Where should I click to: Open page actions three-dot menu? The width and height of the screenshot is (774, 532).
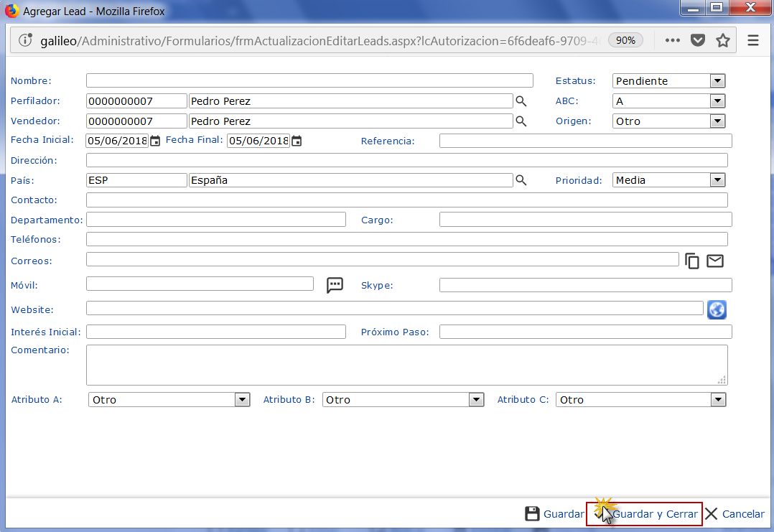pyautogui.click(x=672, y=40)
